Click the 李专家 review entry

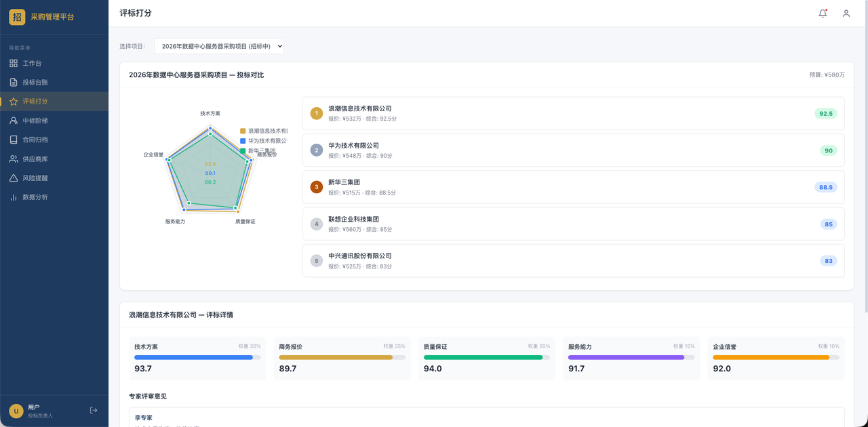[x=487, y=418]
